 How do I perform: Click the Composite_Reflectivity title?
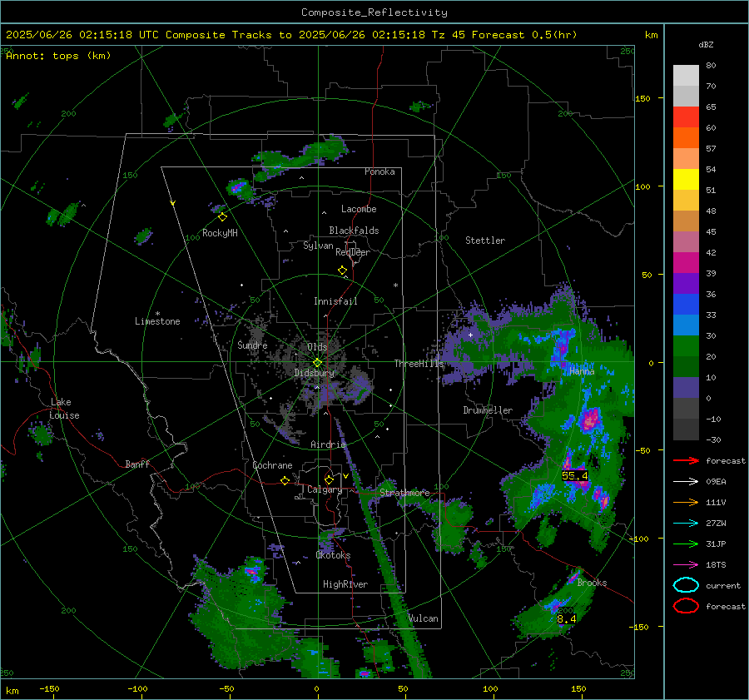click(x=374, y=12)
